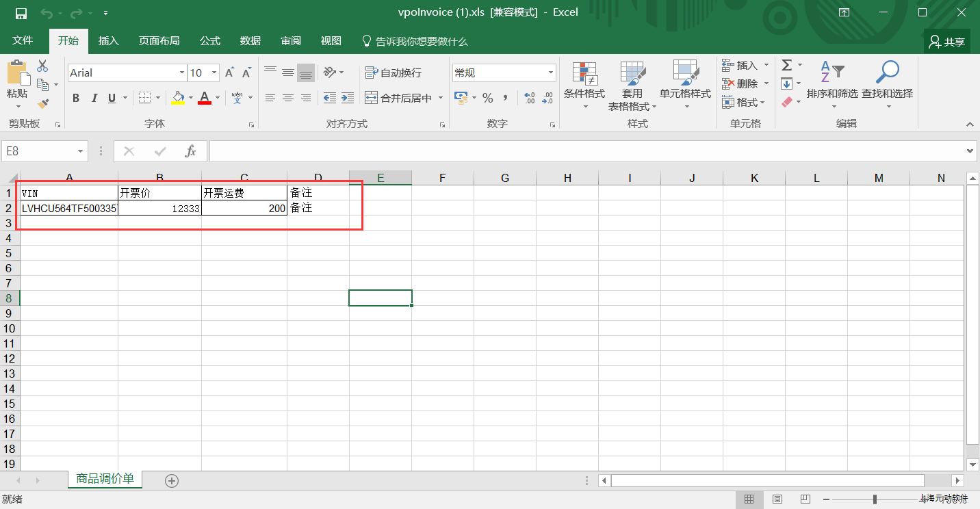The width and height of the screenshot is (980, 509).
Task: Open the 公式 ribbon tab
Action: 209,41
